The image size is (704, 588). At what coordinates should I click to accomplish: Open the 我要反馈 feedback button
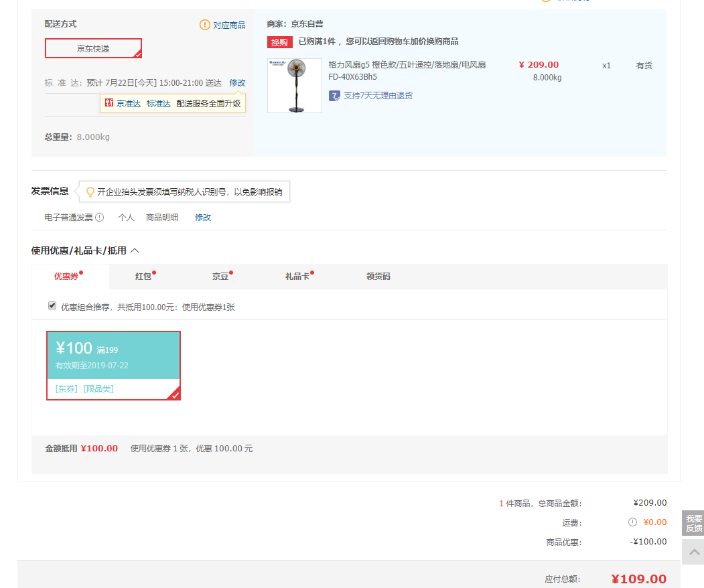(693, 523)
